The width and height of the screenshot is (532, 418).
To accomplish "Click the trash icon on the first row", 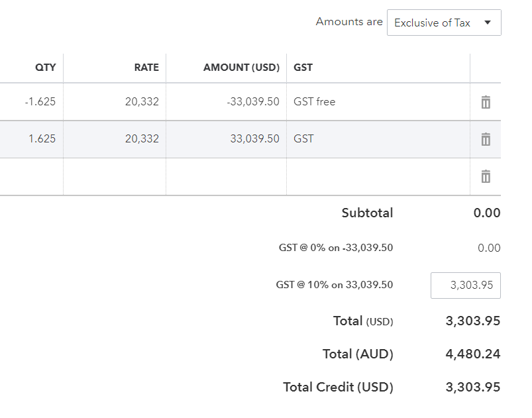I will point(486,102).
